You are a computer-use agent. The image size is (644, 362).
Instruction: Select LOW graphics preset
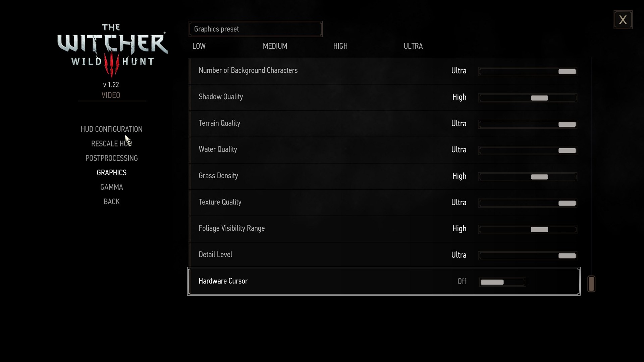pyautogui.click(x=199, y=46)
